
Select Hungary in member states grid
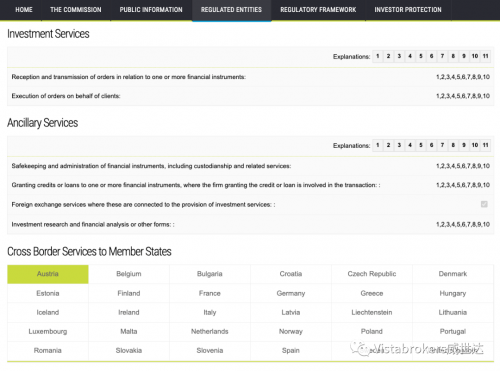click(x=453, y=293)
